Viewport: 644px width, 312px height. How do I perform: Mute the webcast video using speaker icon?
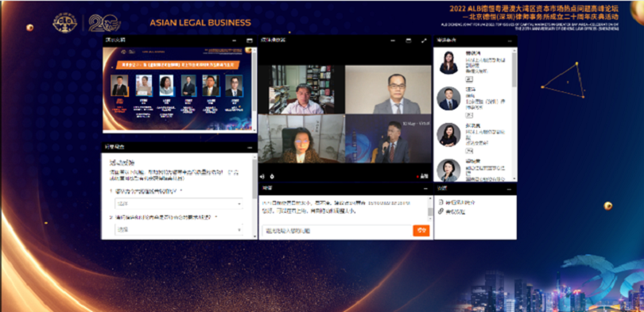[262, 176]
